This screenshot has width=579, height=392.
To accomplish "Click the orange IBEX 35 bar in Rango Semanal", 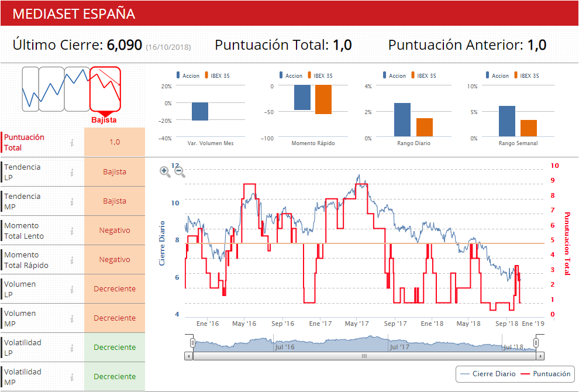I will (529, 128).
